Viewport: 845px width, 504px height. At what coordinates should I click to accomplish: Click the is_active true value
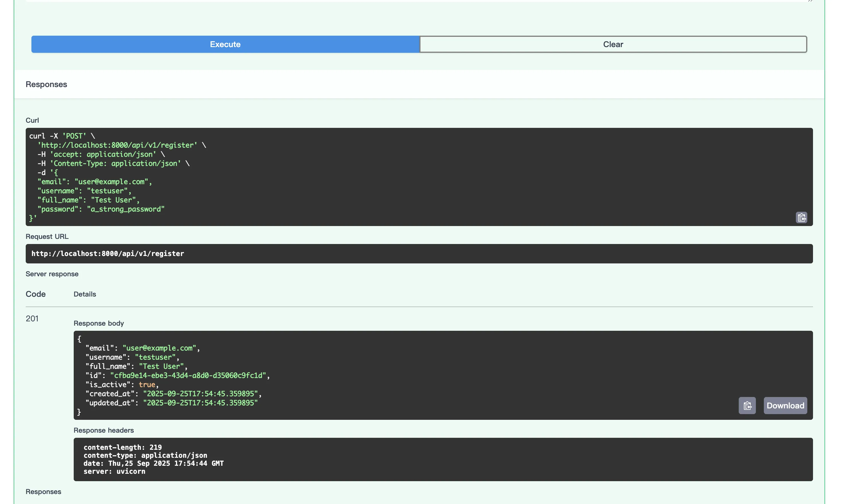coord(147,384)
